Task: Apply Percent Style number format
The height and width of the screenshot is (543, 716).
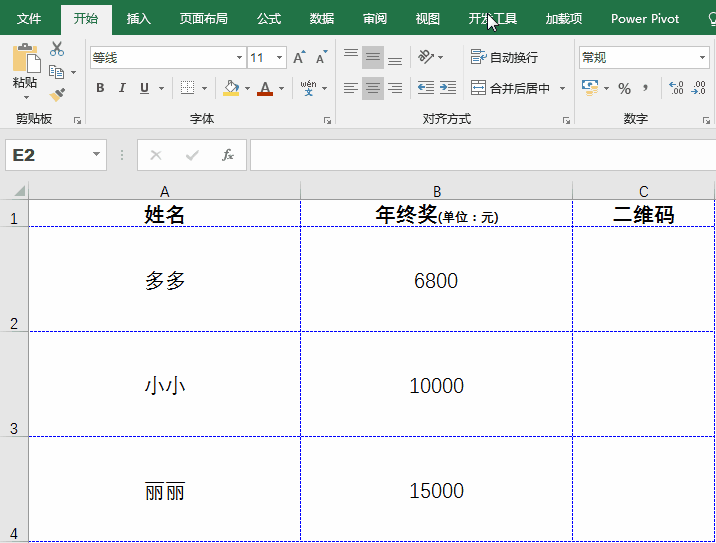Action: pos(624,88)
